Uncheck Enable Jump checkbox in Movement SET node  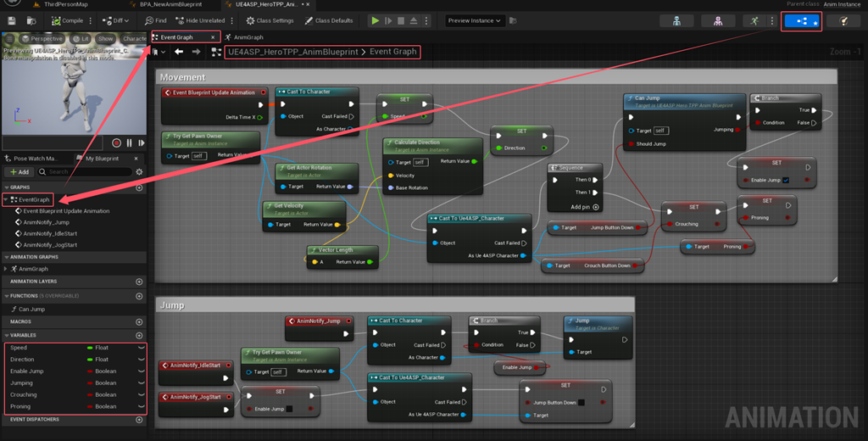786,180
